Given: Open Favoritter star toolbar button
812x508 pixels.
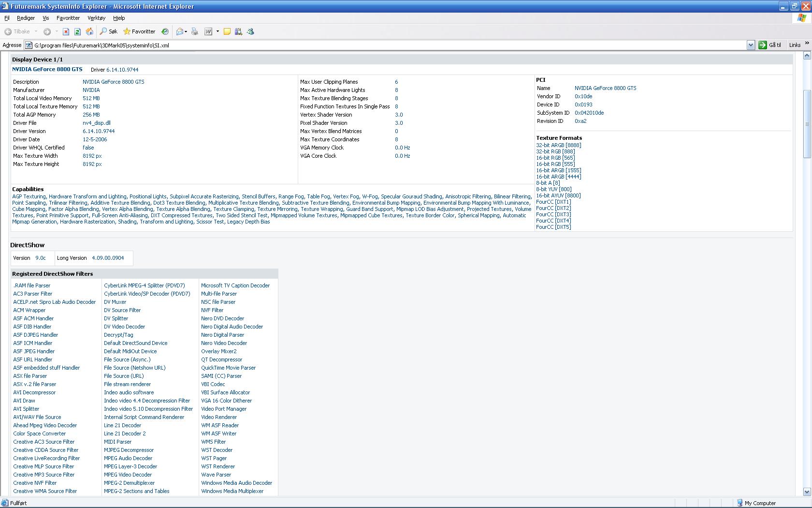Looking at the screenshot, I should pos(139,31).
